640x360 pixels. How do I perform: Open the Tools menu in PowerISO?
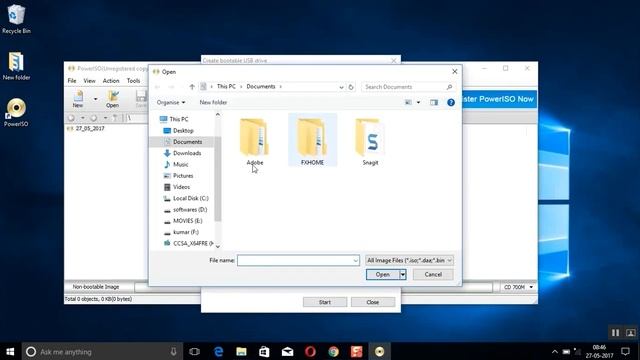coord(133,81)
